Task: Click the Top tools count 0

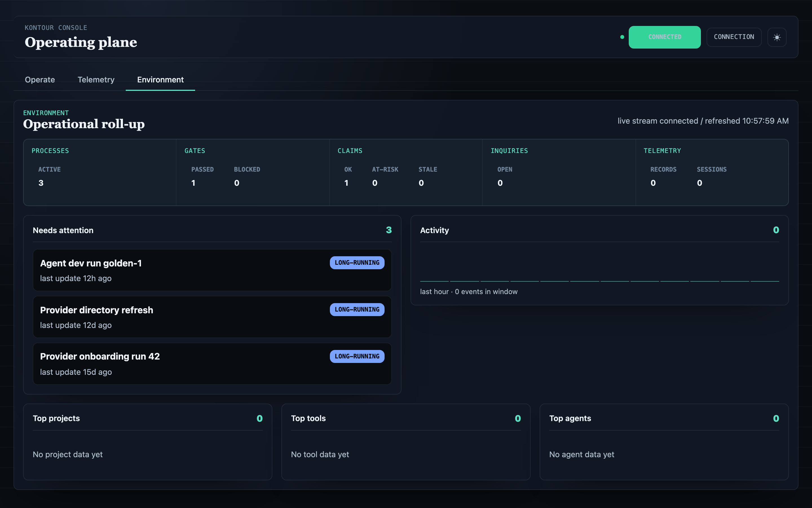Action: point(518,418)
